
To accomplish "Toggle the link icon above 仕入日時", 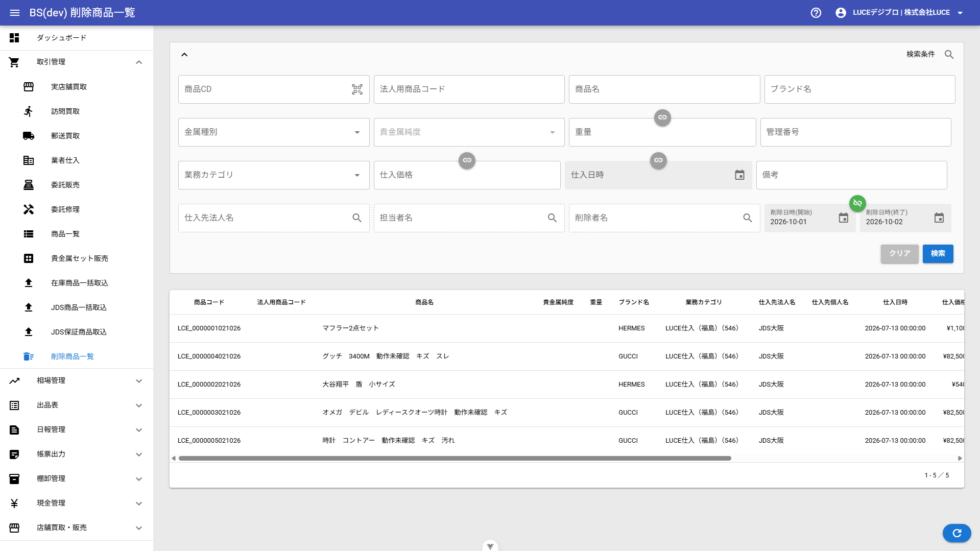I will pyautogui.click(x=658, y=160).
